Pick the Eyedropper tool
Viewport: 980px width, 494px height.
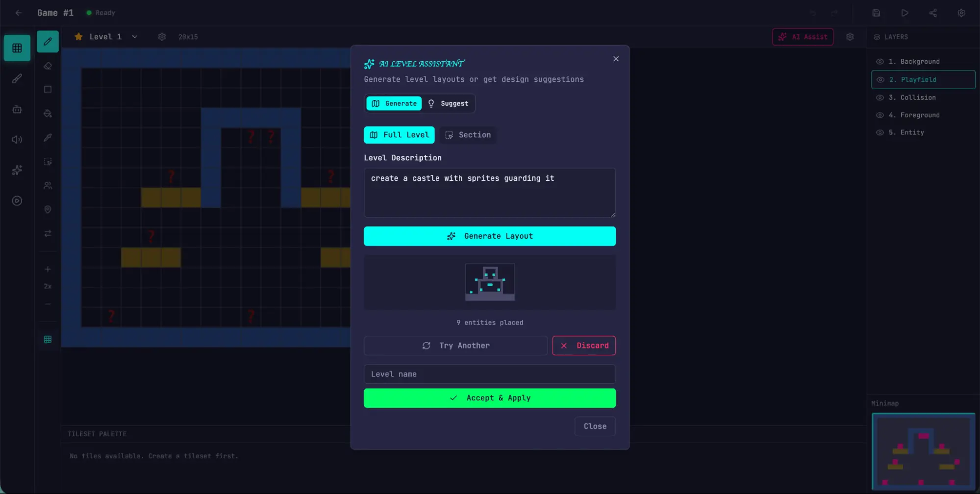(48, 138)
